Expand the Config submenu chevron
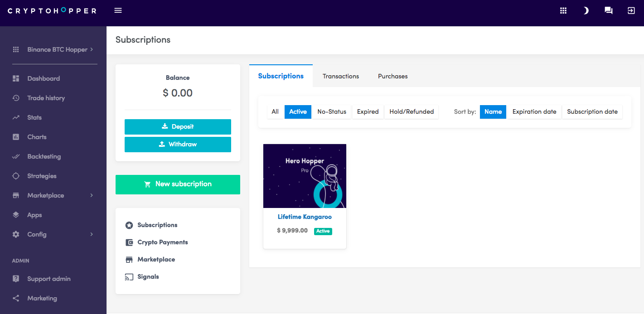The height and width of the screenshot is (314, 644). pos(92,234)
